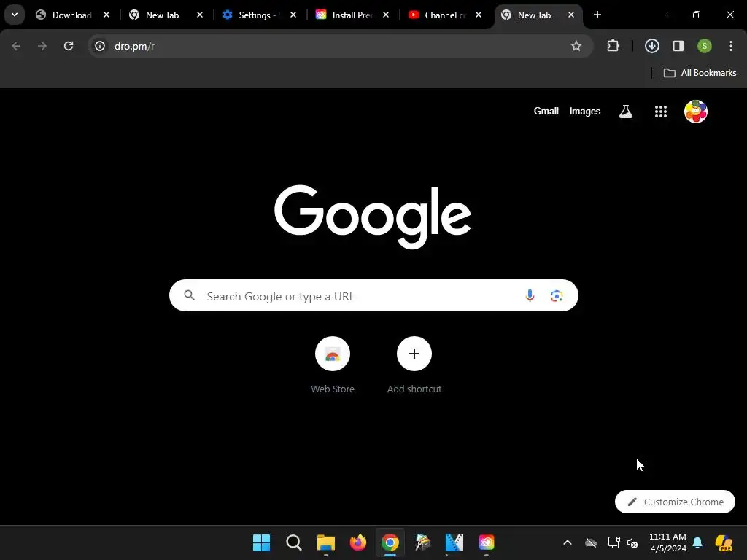Click Chrome icon in taskbar
747x560 pixels.
point(390,542)
